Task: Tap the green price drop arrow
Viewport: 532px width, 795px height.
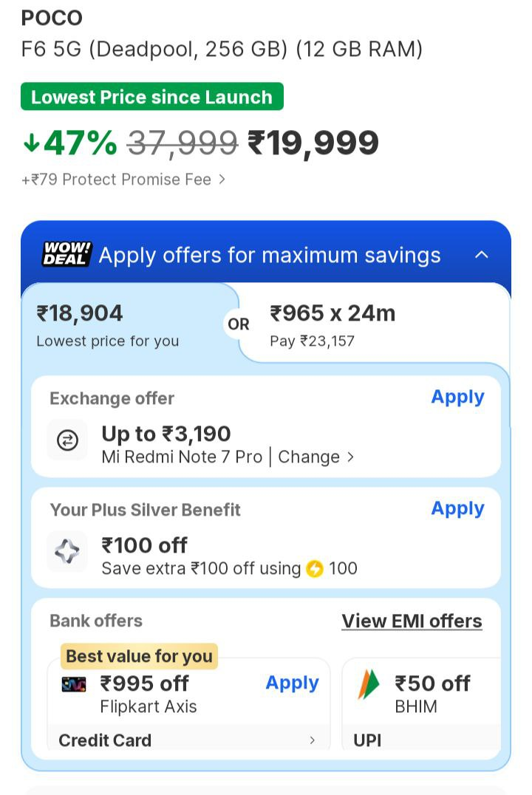Action: [31, 143]
